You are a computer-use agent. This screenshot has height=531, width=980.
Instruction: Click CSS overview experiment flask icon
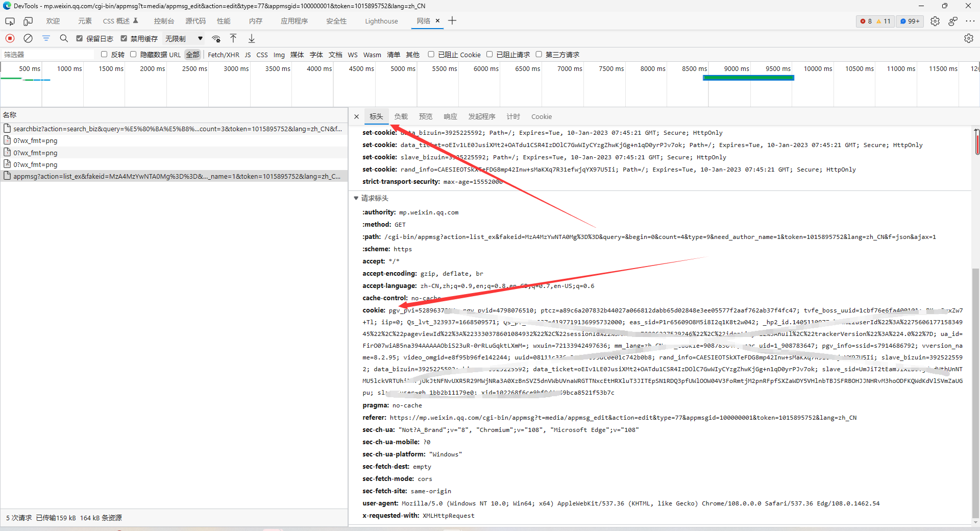[135, 21]
